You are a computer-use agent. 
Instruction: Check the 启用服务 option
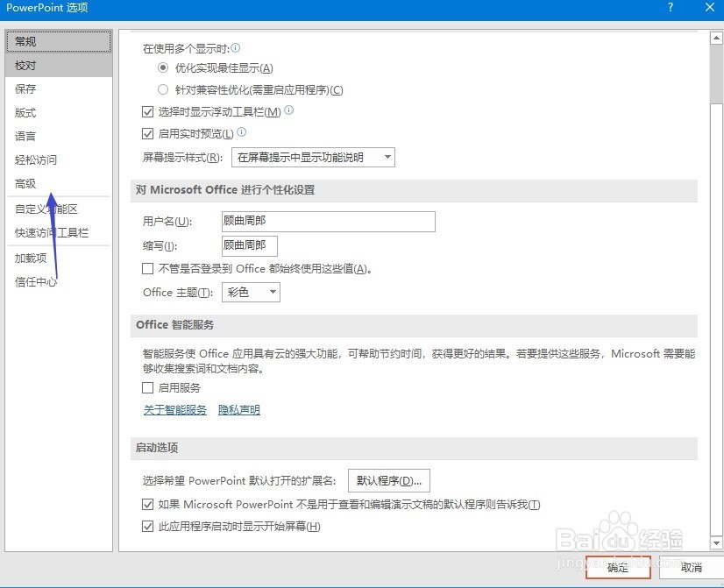(146, 387)
